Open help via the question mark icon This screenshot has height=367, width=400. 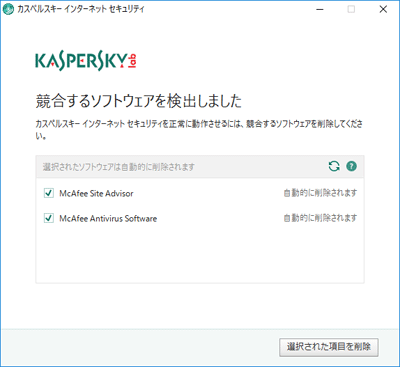(x=351, y=166)
